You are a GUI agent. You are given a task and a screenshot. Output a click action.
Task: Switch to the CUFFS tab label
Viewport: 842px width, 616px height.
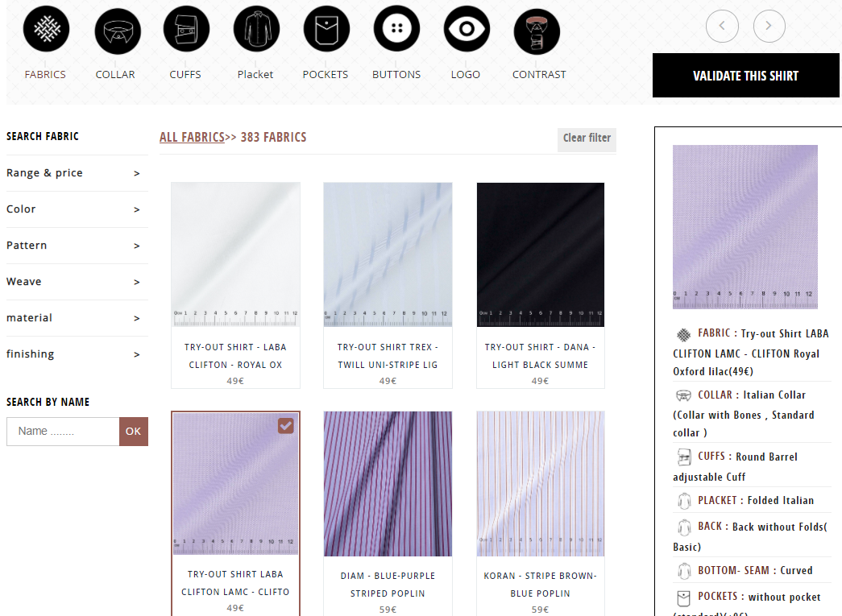185,75
